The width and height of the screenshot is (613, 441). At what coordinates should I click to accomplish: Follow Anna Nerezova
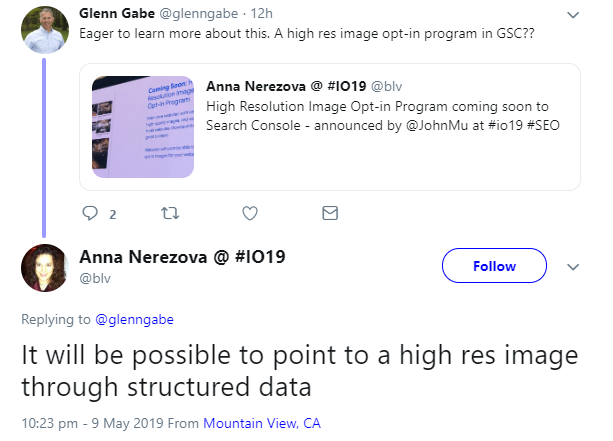(494, 266)
